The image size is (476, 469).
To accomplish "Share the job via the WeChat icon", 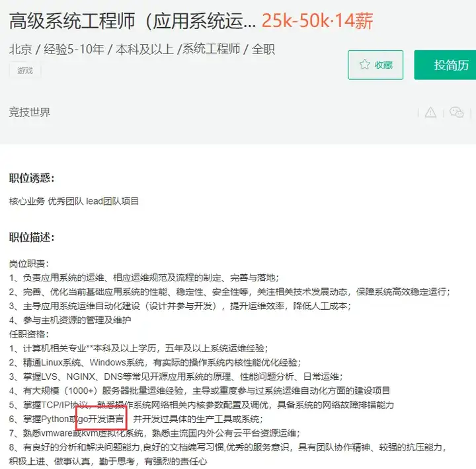I will click(x=456, y=112).
